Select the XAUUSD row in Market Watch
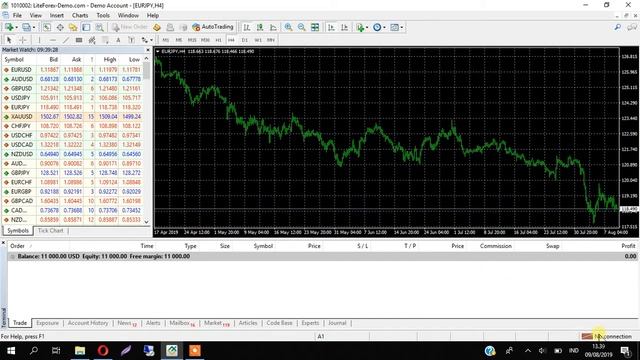 tap(73, 117)
